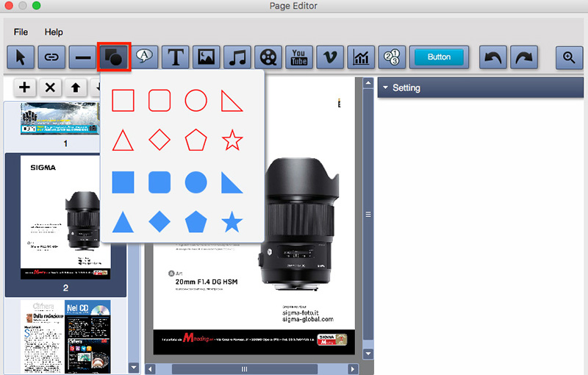Choose the filled blue rounded rectangle
Screen dimensions: 588x375
click(159, 182)
